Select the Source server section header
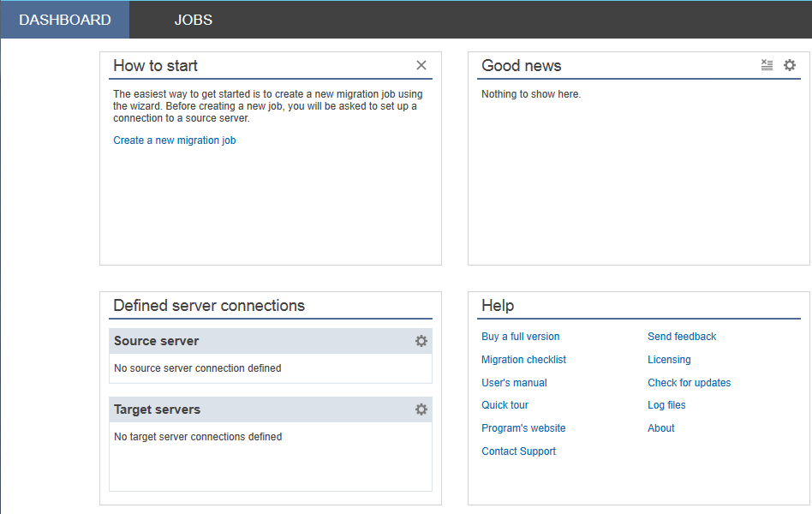 271,341
